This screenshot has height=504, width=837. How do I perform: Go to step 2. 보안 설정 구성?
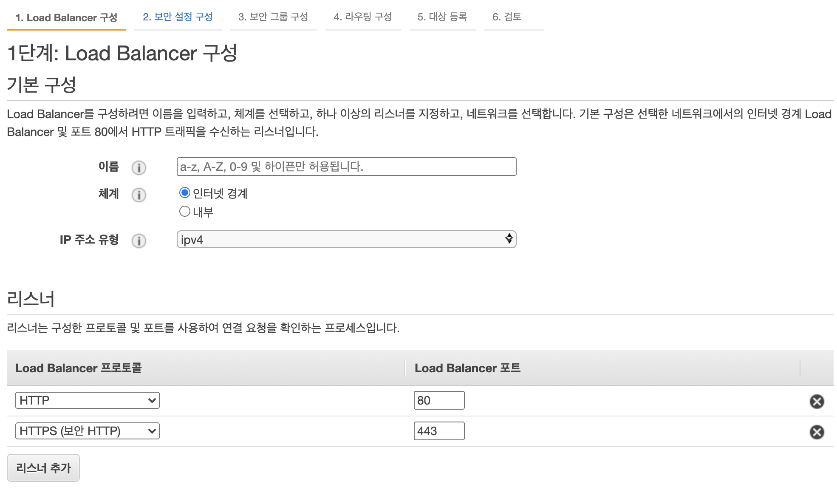click(x=178, y=17)
